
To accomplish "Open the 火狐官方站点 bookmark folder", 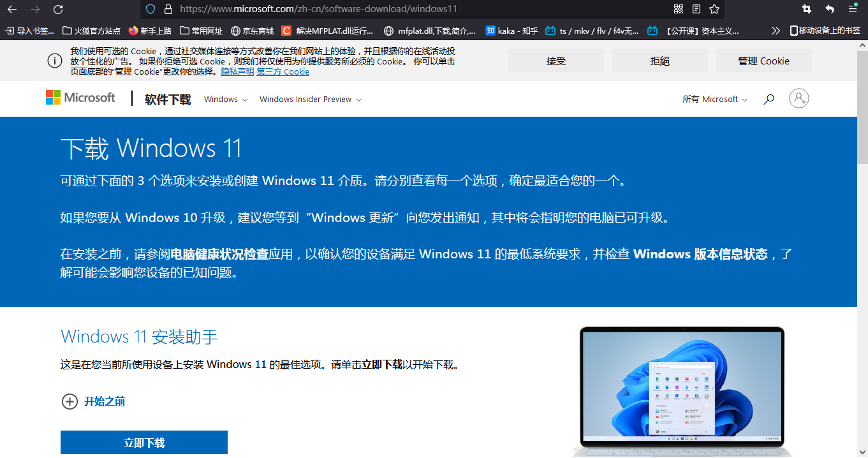I will pos(92,30).
